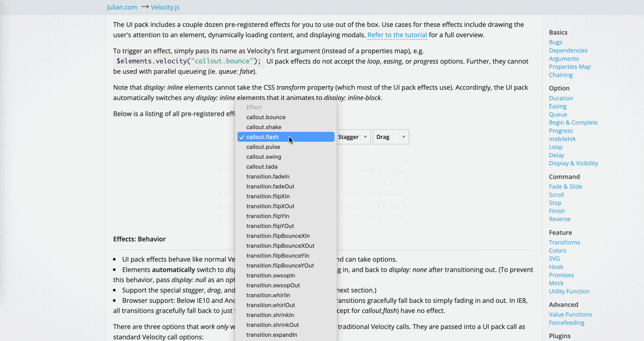
Task: Open SVG sidebar link
Action: (x=554, y=259)
